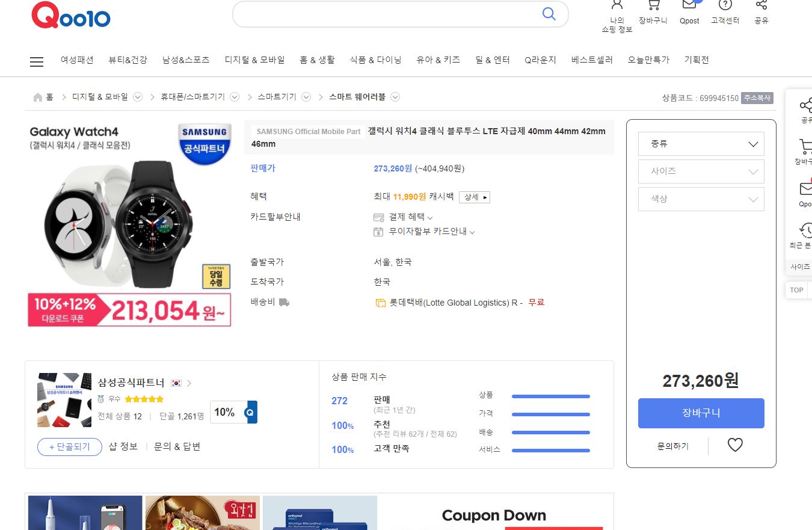The image size is (812, 530).
Task: Click the search magnifier icon
Action: 549,14
